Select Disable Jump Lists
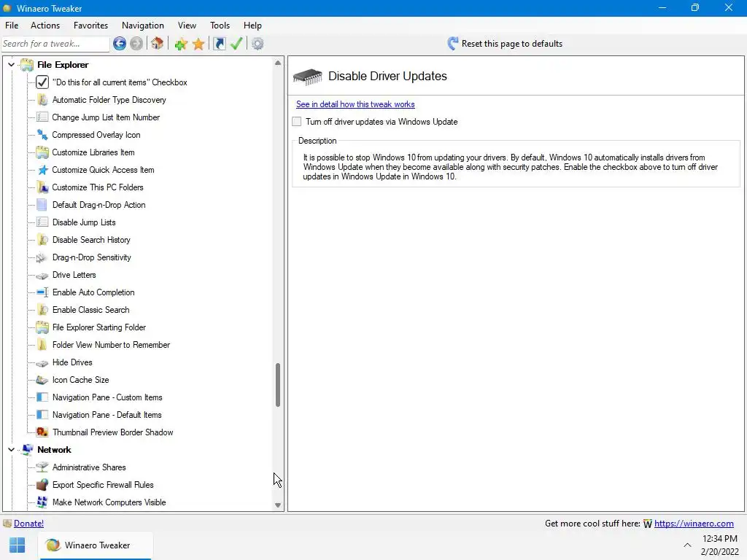The image size is (747, 560). coord(84,222)
